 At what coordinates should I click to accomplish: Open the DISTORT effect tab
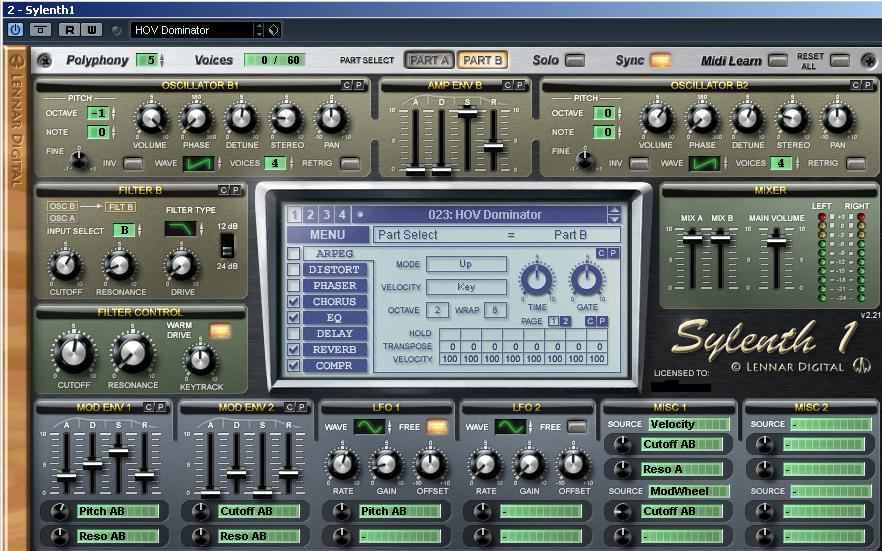[334, 269]
